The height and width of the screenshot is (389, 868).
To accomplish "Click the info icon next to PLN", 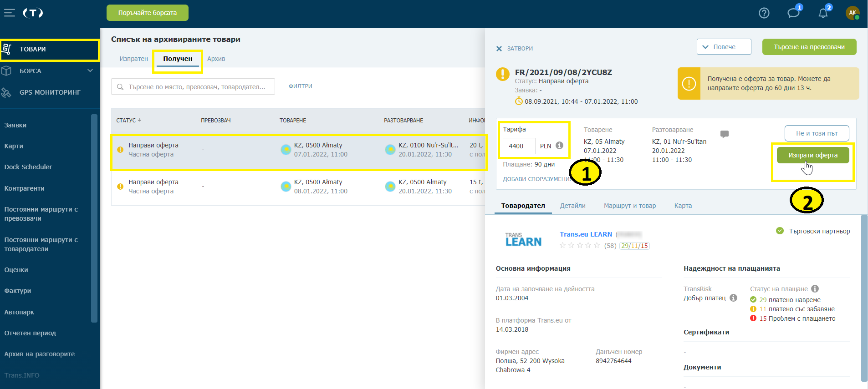I will click(559, 146).
